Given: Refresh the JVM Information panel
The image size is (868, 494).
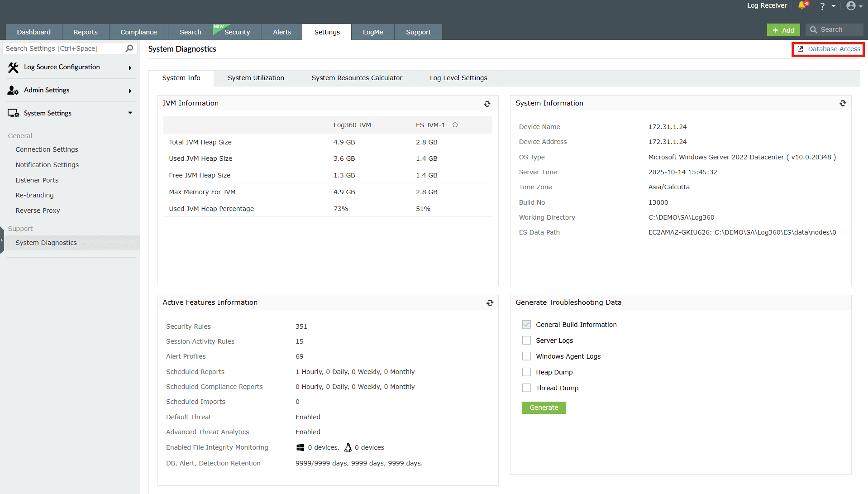Looking at the screenshot, I should click(487, 103).
